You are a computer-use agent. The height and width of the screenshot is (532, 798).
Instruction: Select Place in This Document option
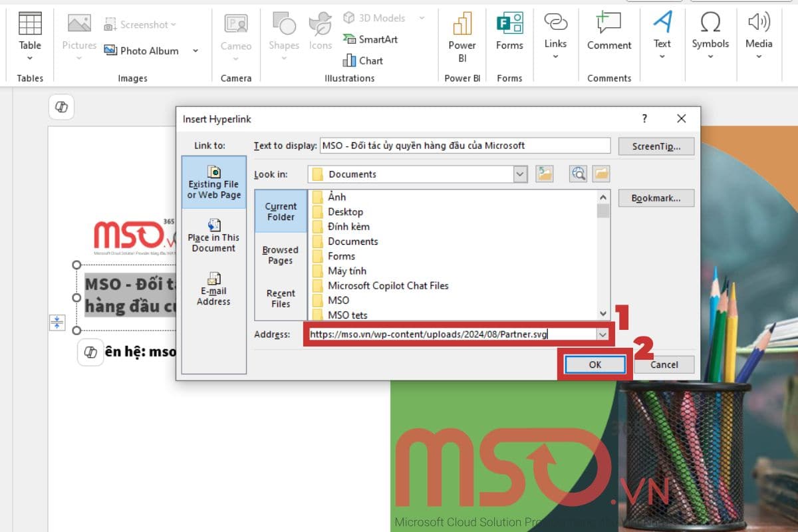213,235
